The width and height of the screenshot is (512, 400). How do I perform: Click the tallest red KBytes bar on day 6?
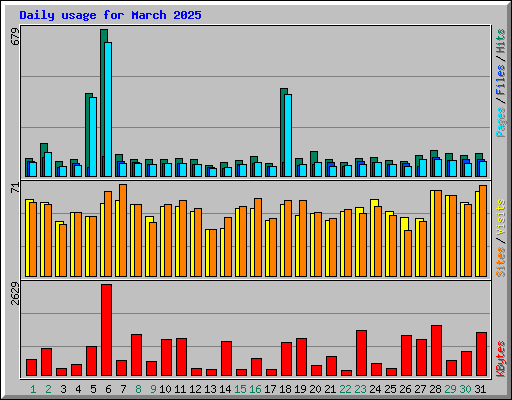pyautogui.click(x=107, y=330)
